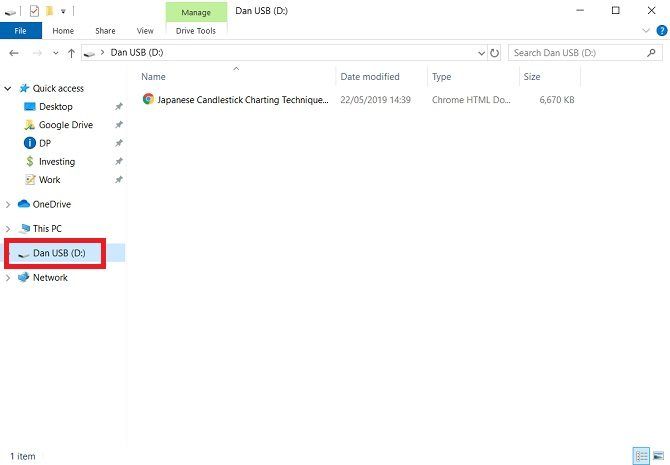Click the Help question mark icon
The image size is (670, 465).
pos(661,31)
